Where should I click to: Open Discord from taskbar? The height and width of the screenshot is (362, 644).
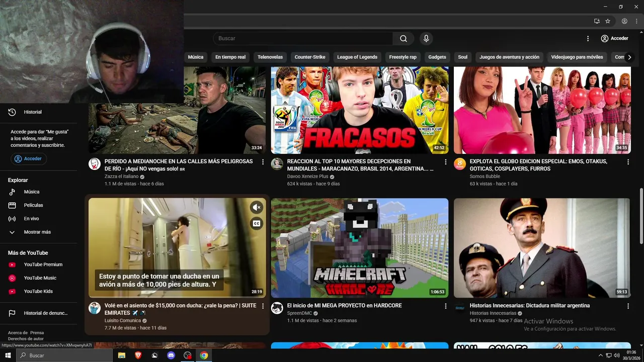coord(171,355)
